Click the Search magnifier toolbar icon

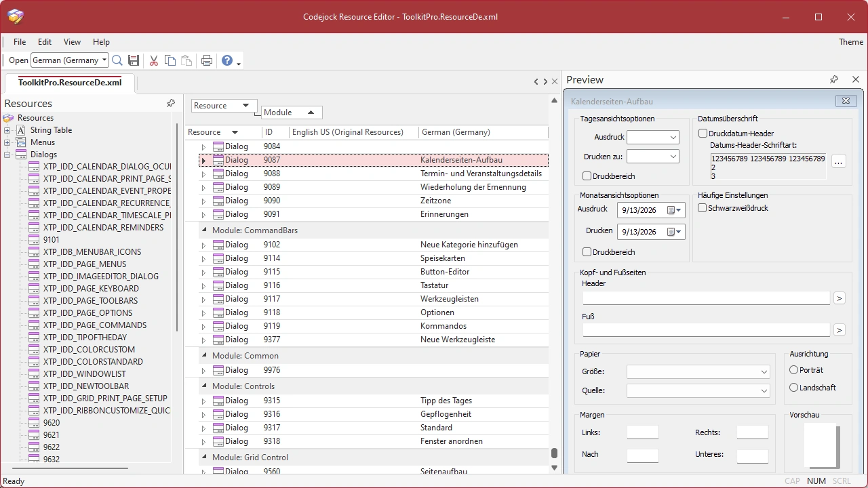(117, 60)
